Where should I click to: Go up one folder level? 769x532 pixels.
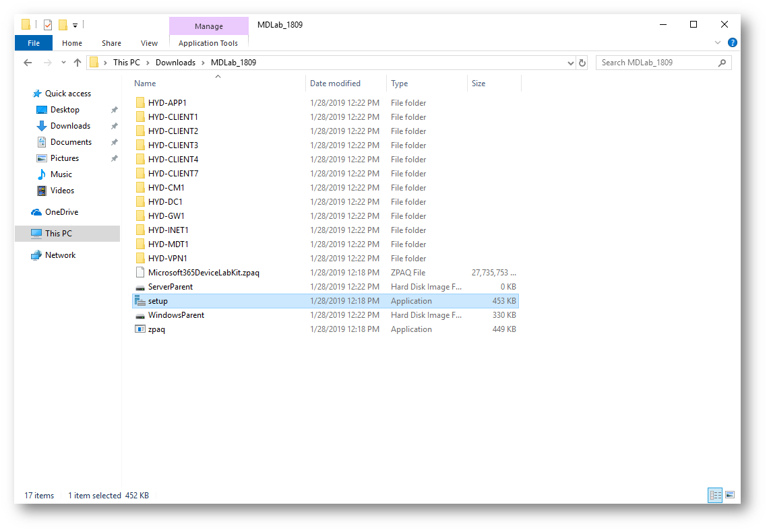point(78,63)
